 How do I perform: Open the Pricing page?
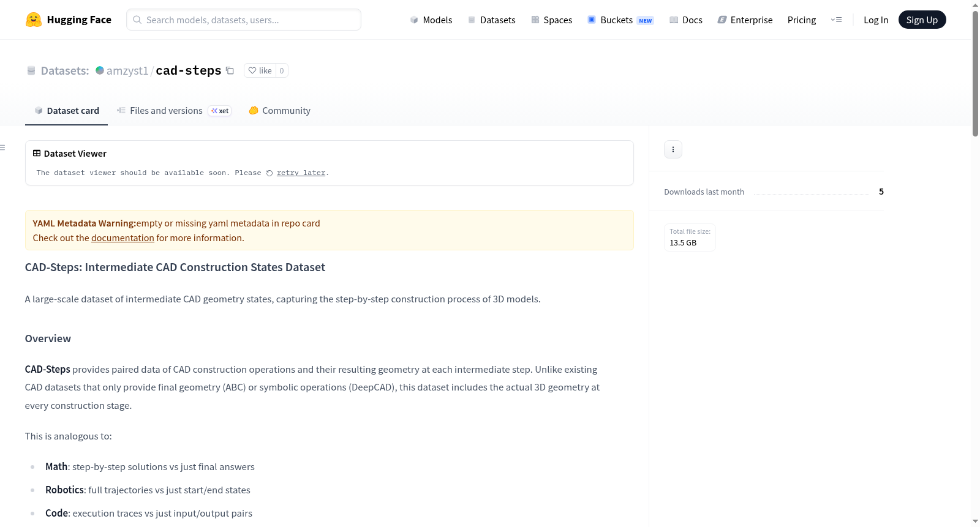tap(802, 20)
